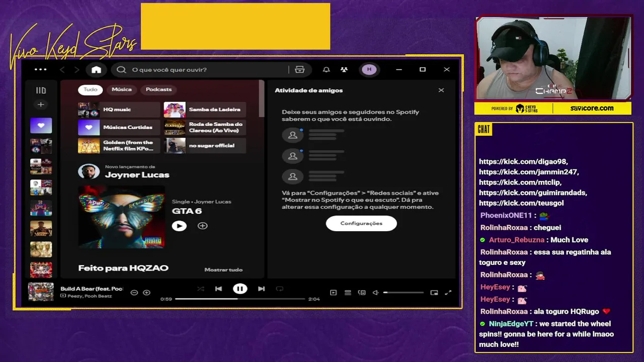Image resolution: width=644 pixels, height=362 pixels.
Task: Open the Browse icon in search bar
Action: click(300, 70)
